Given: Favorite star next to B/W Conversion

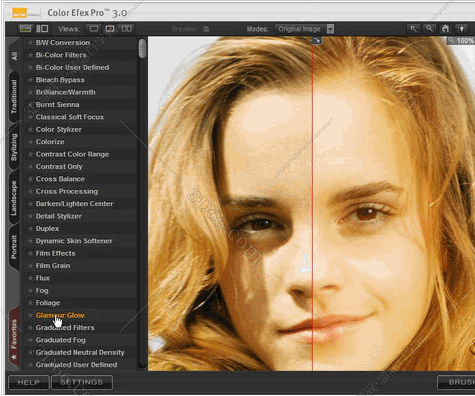Looking at the screenshot, I should [x=30, y=43].
